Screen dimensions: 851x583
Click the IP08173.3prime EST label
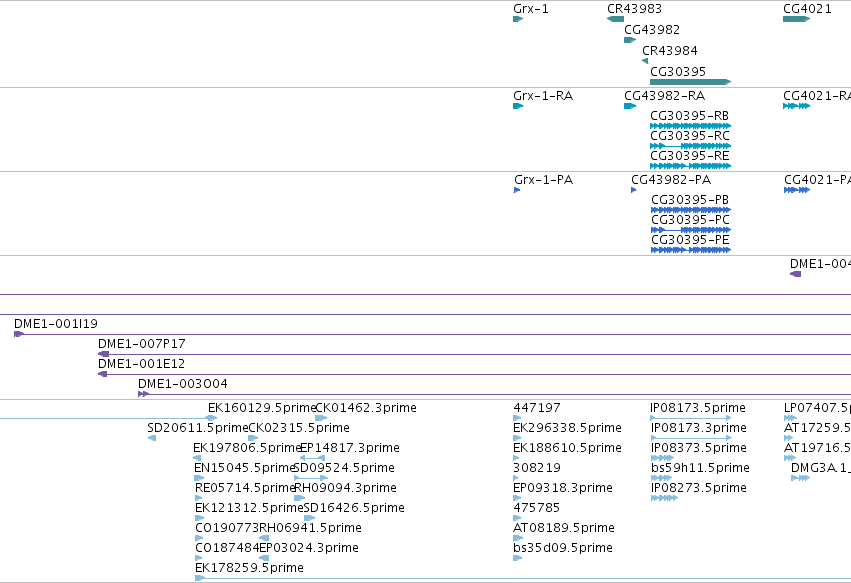pyautogui.click(x=699, y=428)
